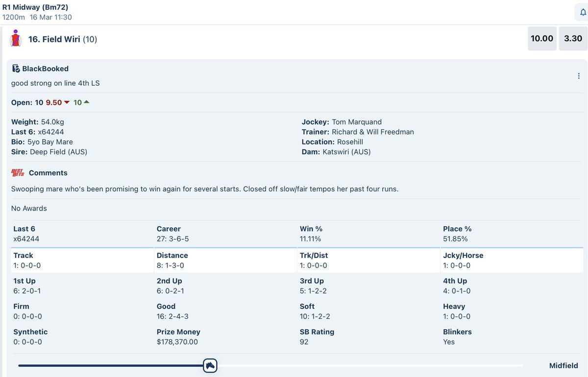Click the Bio value 5yo Bay Mare
Viewport: 588px width, 377px height.
(50, 142)
